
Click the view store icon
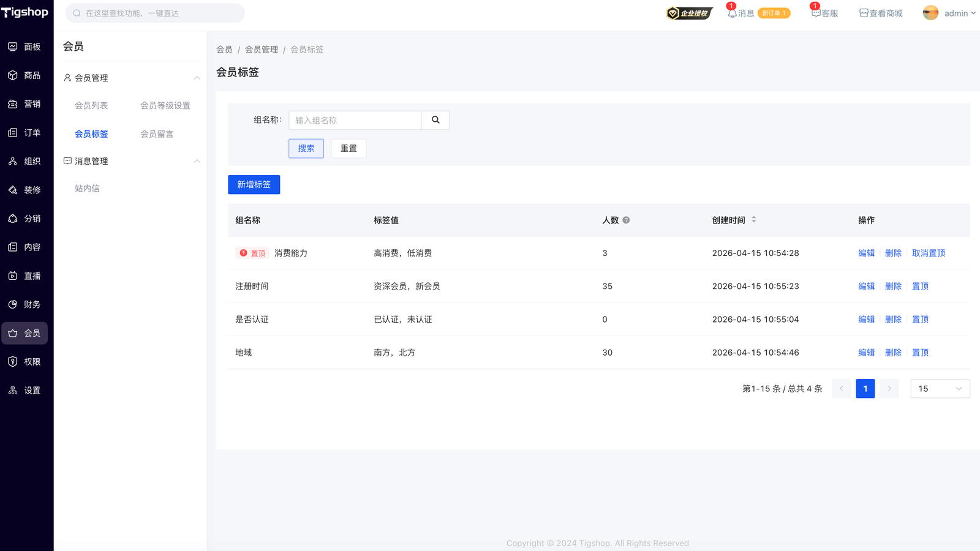point(864,13)
